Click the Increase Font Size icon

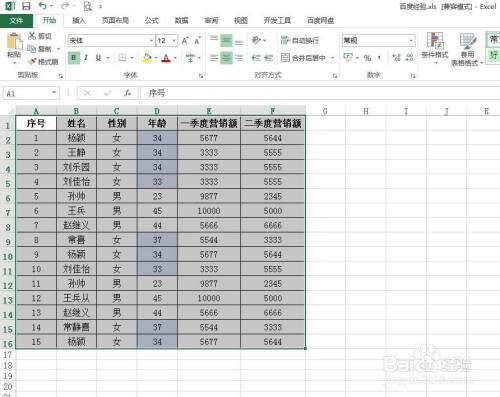click(185, 41)
